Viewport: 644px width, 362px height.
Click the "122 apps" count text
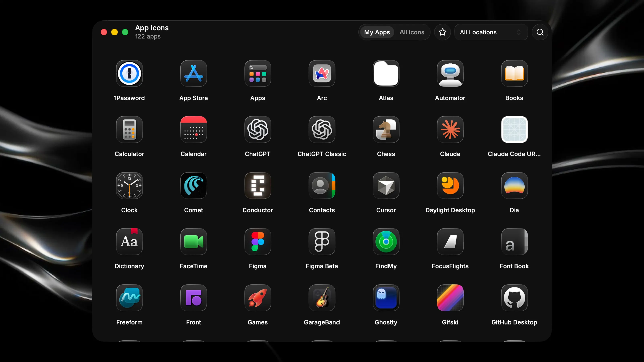[x=148, y=36]
